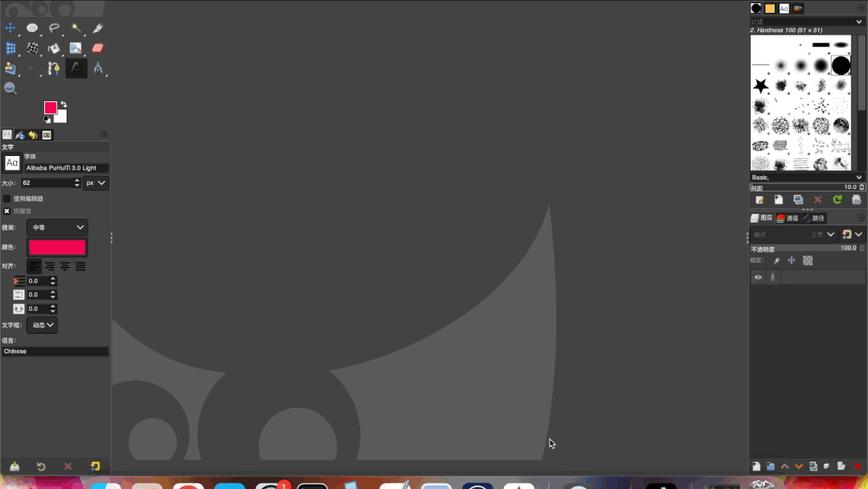Select the Paths pen tool
Screen dimensions: 868x489
(54, 68)
